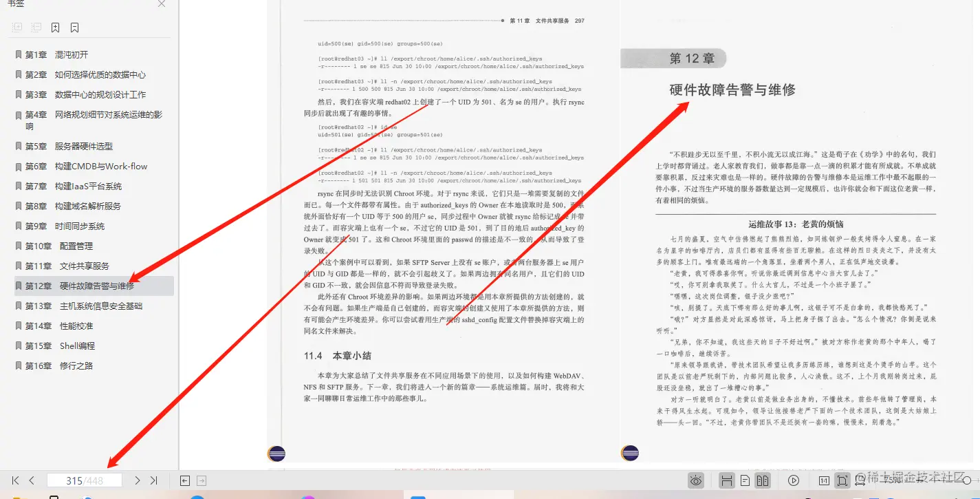Toggle fit-to-page display mode
The height and width of the screenshot is (499, 980).
pyautogui.click(x=842, y=480)
